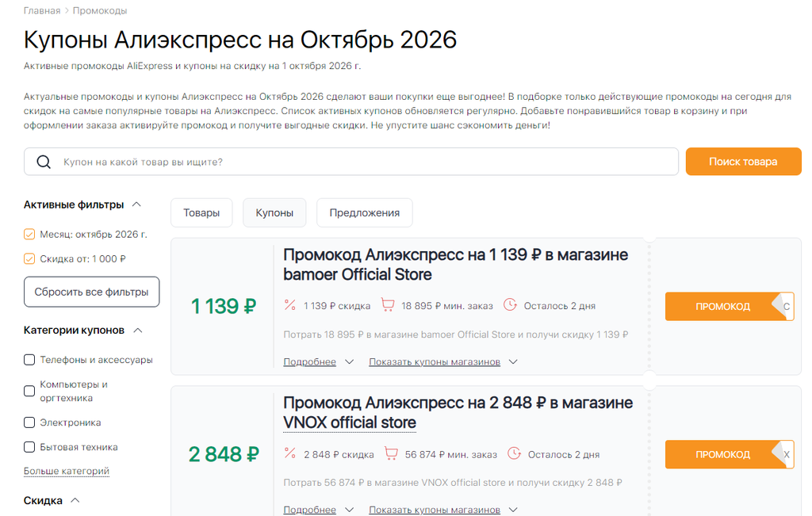812x516 pixels.
Task: Switch to the Товары tab
Action: [x=201, y=212]
